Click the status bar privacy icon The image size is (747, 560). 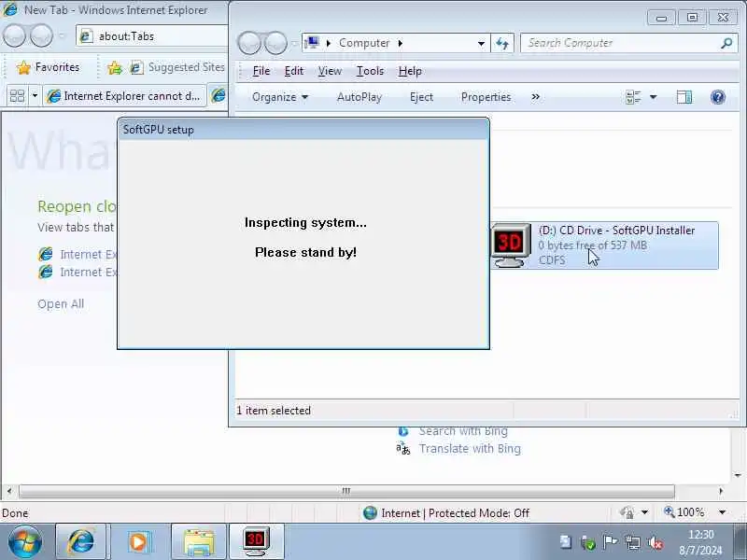(627, 512)
